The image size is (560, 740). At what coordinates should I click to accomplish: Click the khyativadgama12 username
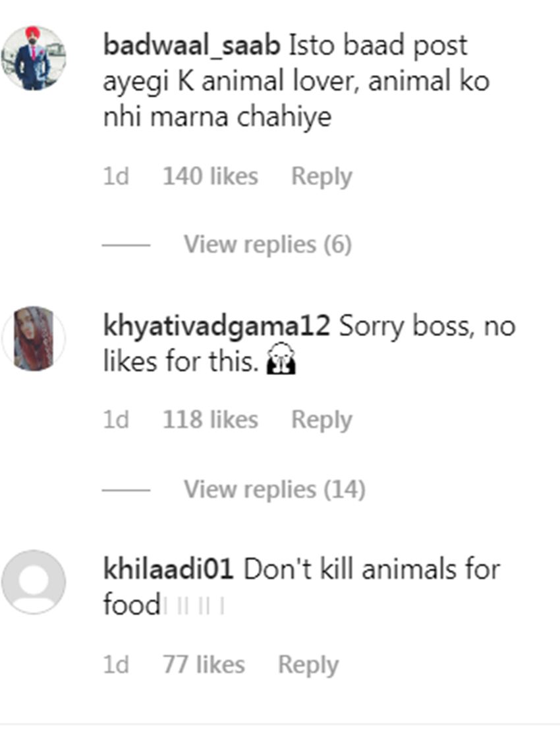click(216, 327)
